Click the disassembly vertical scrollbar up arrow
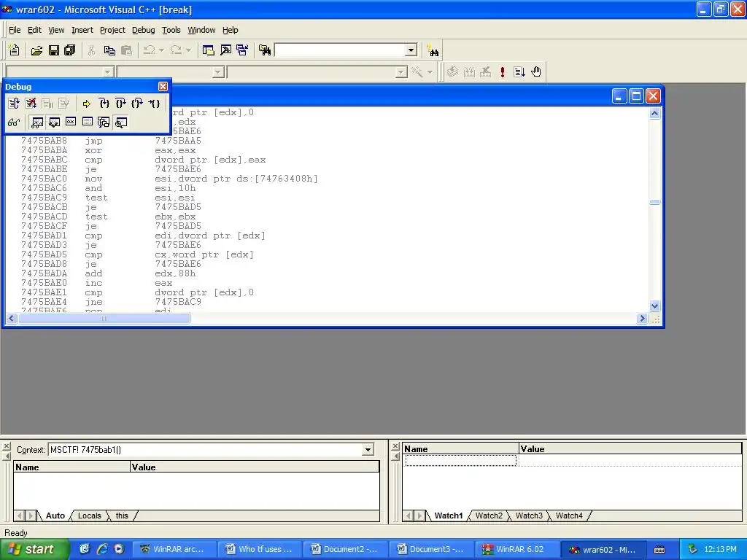 pos(654,113)
